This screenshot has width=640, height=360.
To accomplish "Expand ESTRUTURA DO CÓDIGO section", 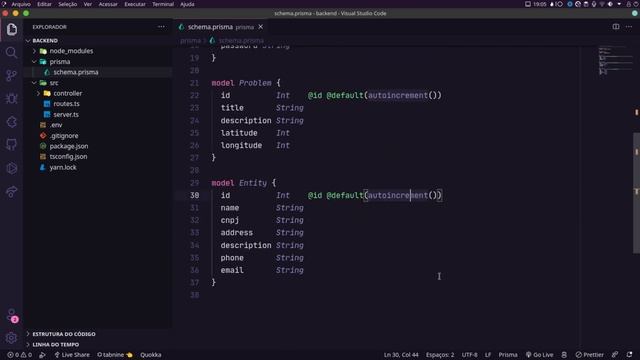I will click(98, 334).
